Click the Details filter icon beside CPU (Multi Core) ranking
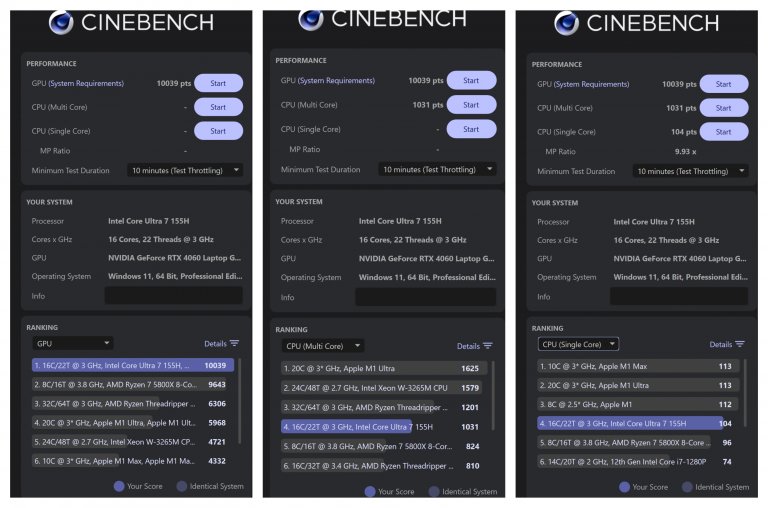This screenshot has width=768, height=508. pos(487,346)
